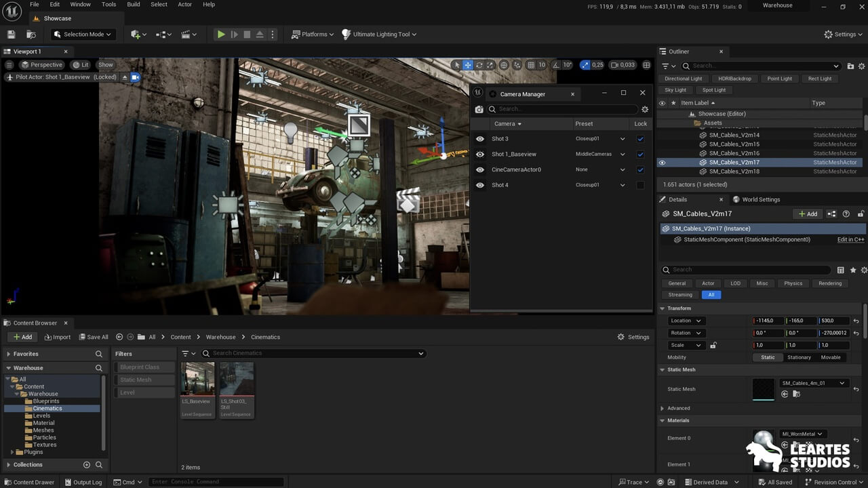
Task: Open the camera speed 0,033 control
Action: coord(623,65)
